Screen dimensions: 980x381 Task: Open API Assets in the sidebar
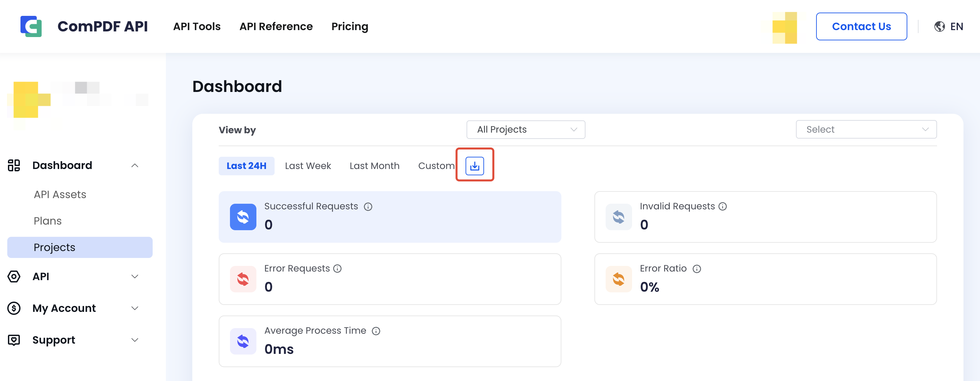pyautogui.click(x=60, y=194)
